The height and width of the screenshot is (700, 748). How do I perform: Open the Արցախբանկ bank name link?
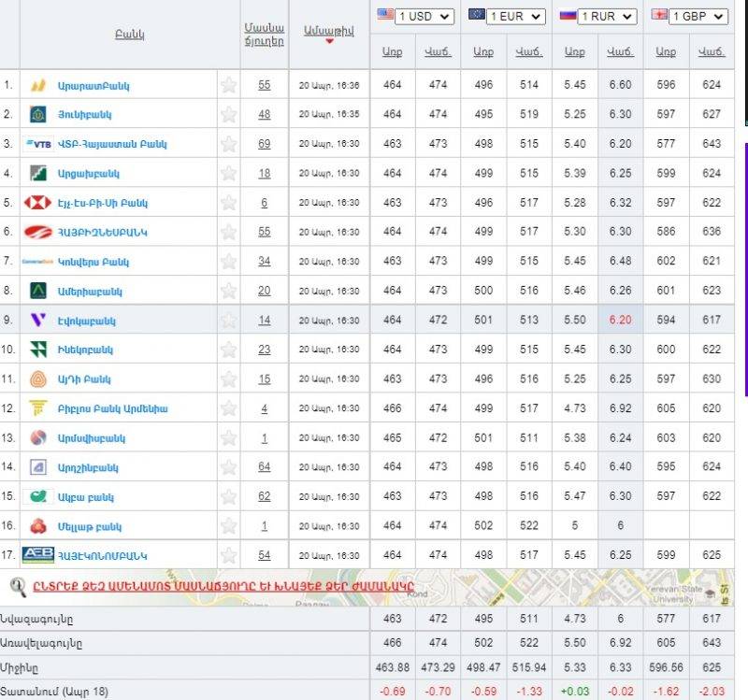tap(89, 174)
